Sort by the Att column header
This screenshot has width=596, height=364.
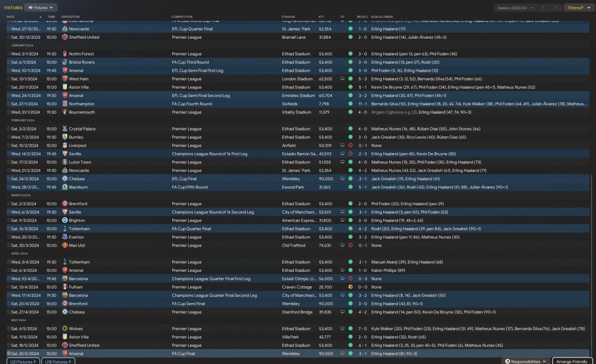321,17
